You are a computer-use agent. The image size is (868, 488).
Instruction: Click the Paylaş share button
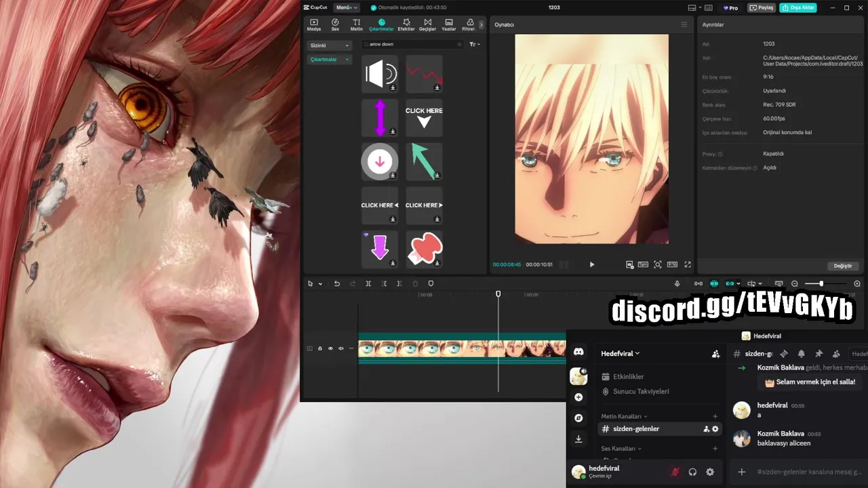click(x=762, y=7)
